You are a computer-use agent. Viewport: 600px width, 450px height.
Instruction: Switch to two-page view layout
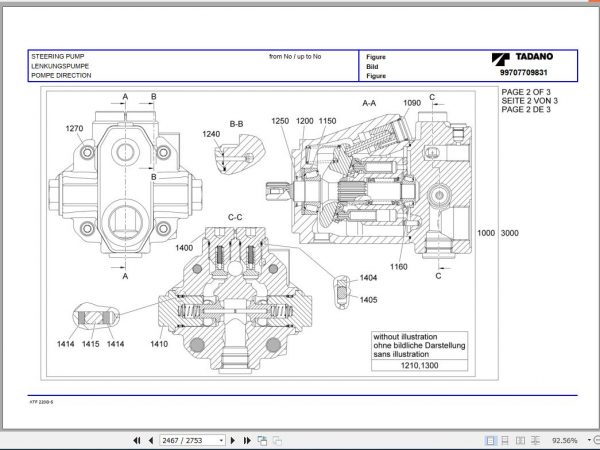tap(520, 440)
